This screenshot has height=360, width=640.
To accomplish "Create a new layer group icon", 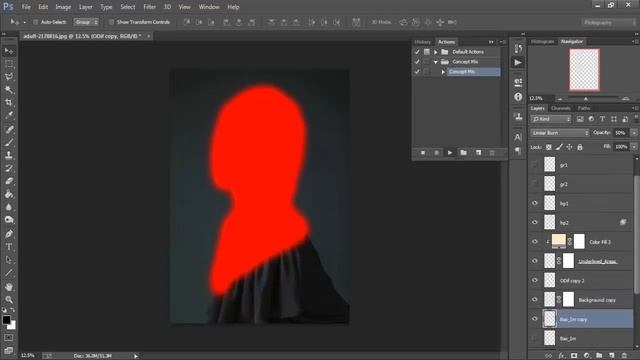I will (x=599, y=356).
